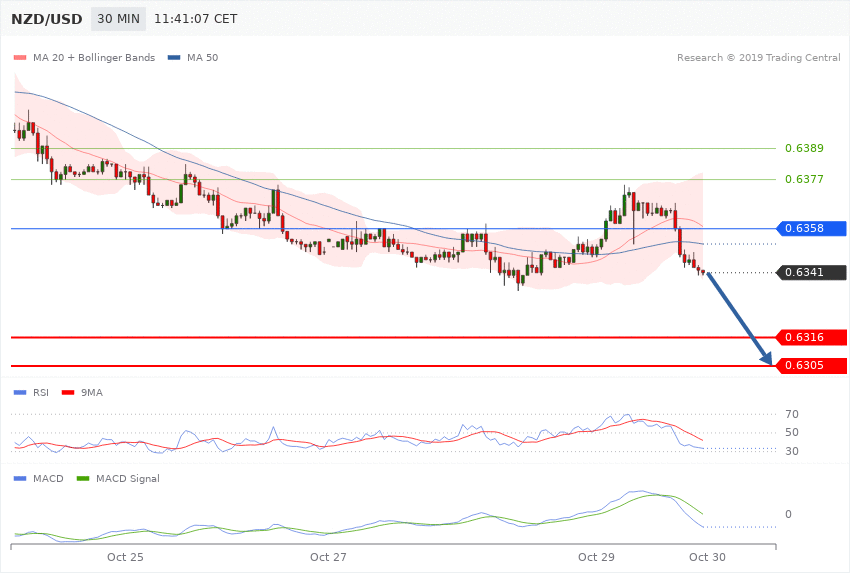This screenshot has width=850, height=576.
Task: Click the MACD Signal legend label
Action: [128, 478]
